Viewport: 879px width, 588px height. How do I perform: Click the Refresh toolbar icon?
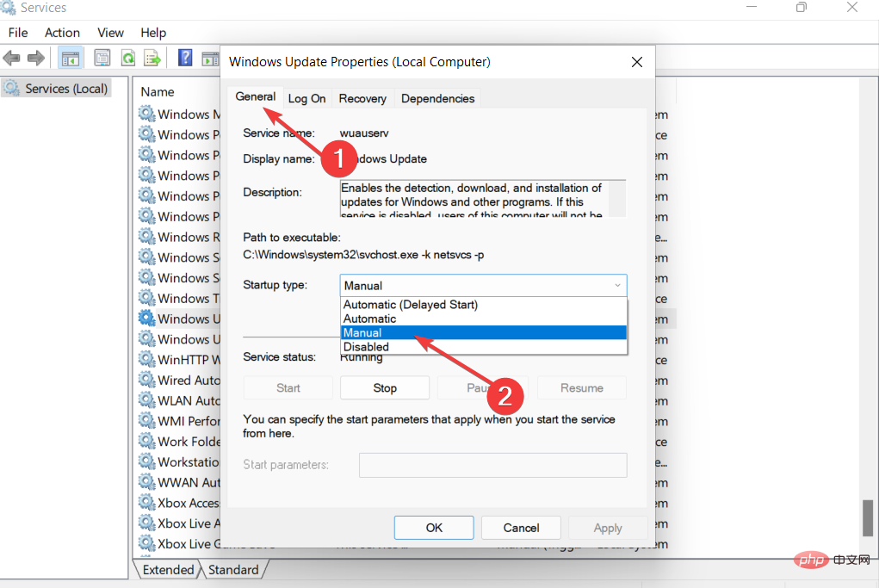(128, 58)
